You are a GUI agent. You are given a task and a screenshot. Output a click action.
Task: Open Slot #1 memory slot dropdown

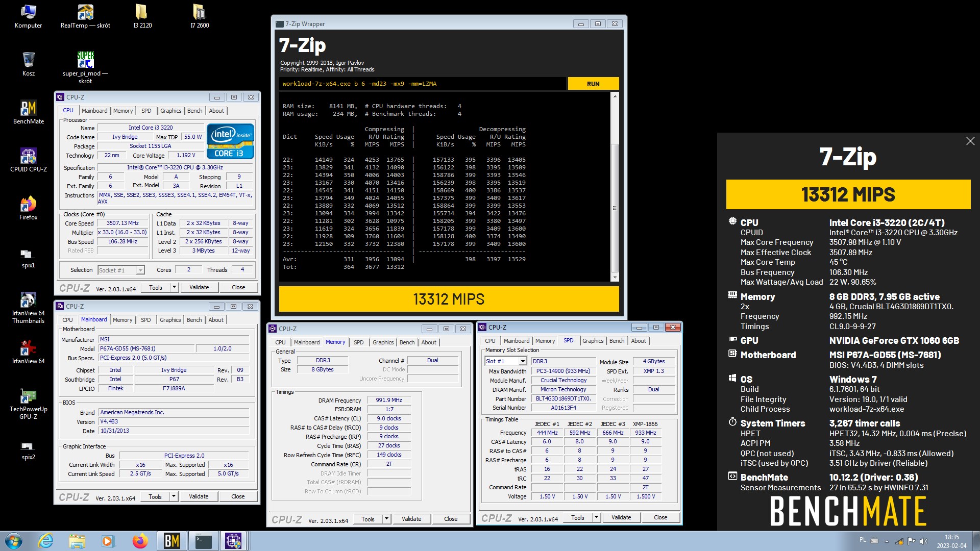[505, 361]
